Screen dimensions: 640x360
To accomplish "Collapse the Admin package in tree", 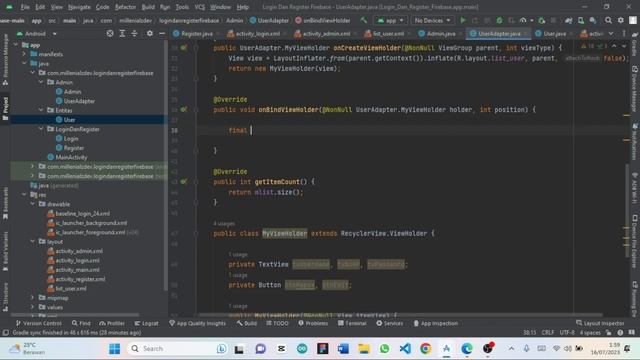I will (x=41, y=82).
